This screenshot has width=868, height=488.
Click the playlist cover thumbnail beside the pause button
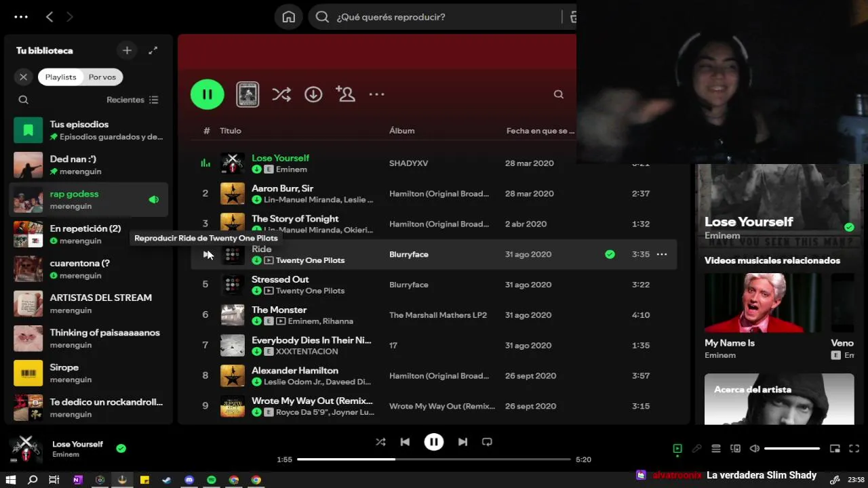(x=248, y=94)
